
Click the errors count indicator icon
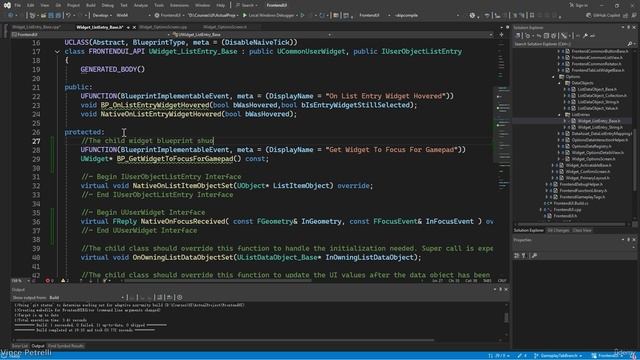coord(49,281)
